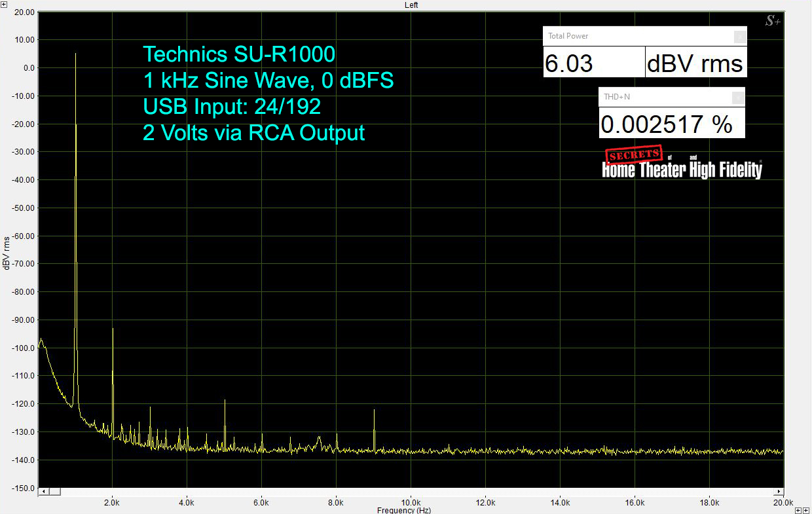Click the "Left" graph title
Screen dimensions: 812x514
(411, 5)
